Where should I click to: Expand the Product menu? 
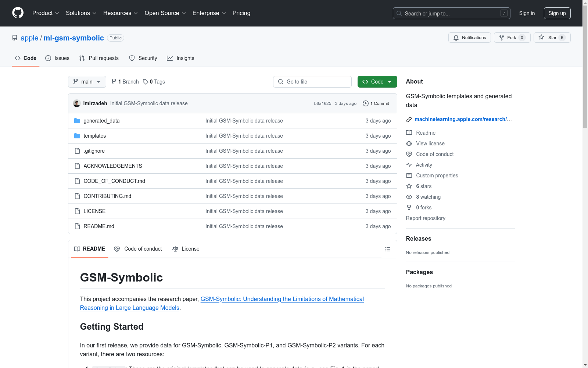[x=46, y=13]
